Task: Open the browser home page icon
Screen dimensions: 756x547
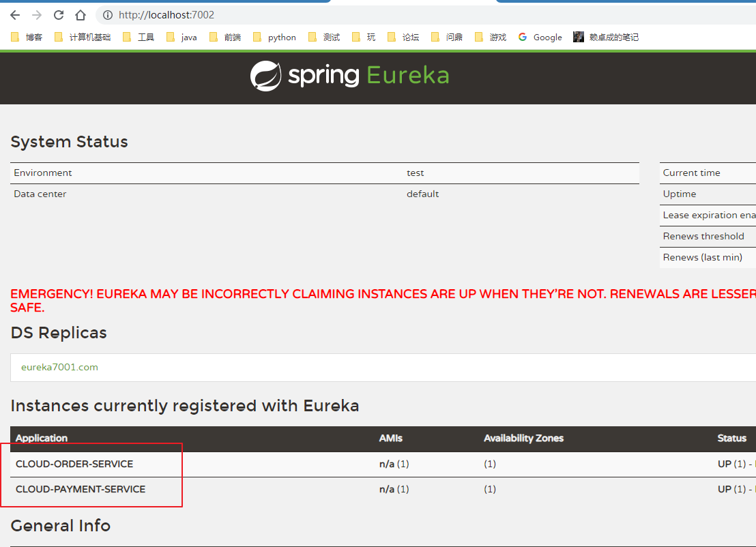Action: [81, 15]
